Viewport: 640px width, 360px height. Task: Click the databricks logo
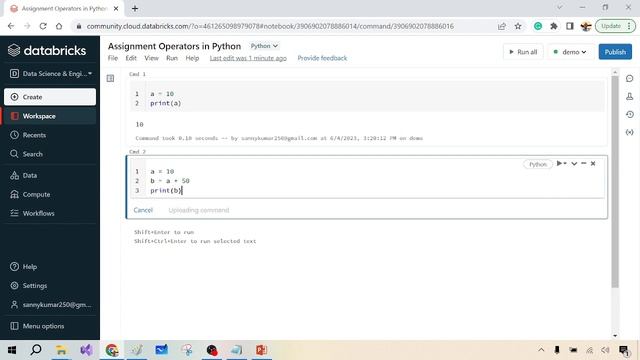pos(47,51)
